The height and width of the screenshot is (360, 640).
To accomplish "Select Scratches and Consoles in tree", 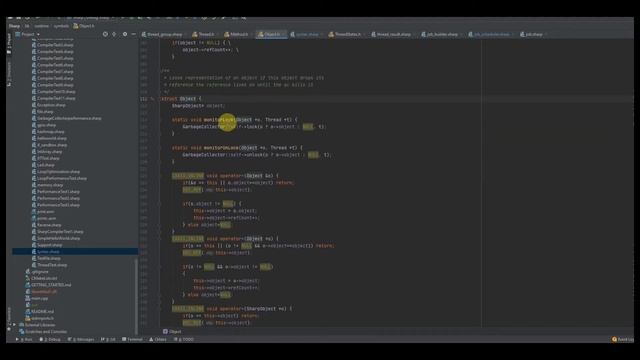I will [x=46, y=332].
